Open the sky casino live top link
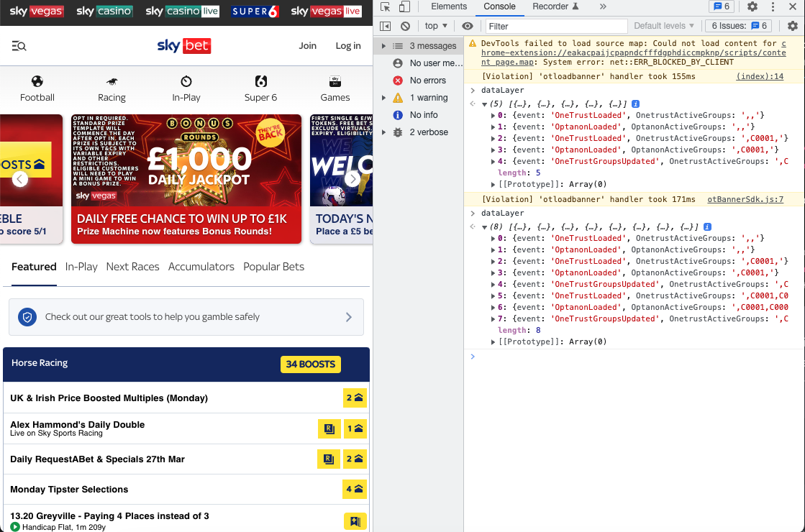 click(182, 12)
